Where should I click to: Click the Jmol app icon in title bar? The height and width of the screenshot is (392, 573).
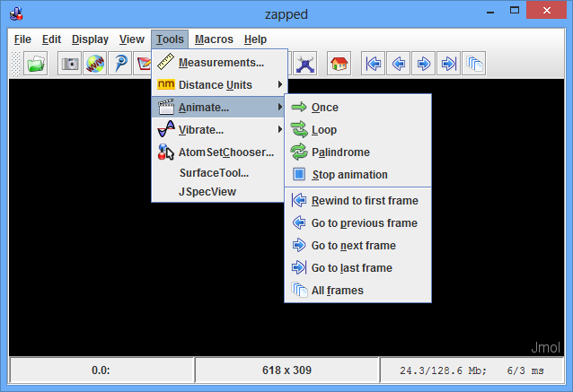(16, 13)
